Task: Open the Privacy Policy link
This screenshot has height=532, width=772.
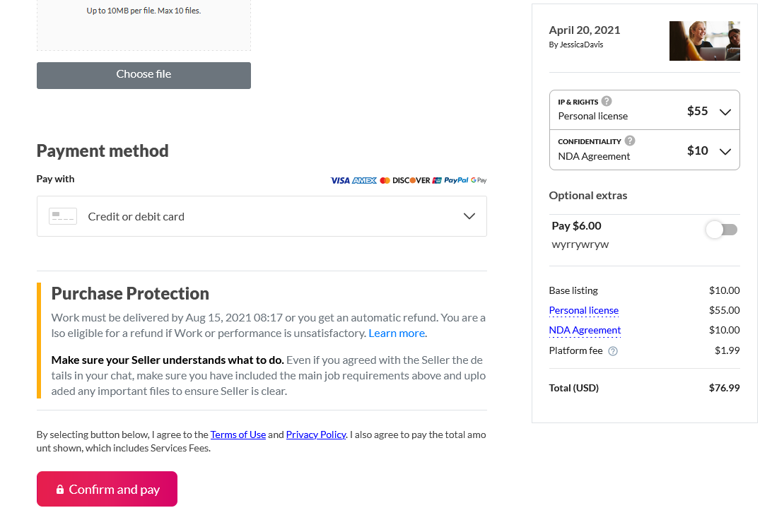Action: pyautogui.click(x=315, y=435)
